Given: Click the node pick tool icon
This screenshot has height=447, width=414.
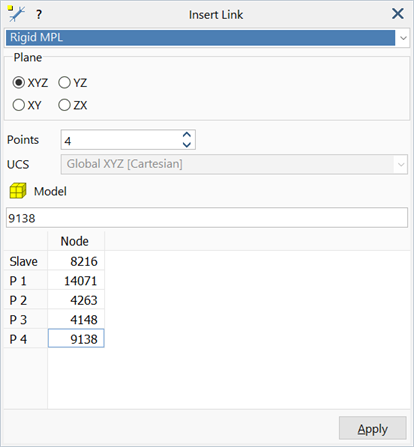Looking at the screenshot, I should [x=16, y=14].
